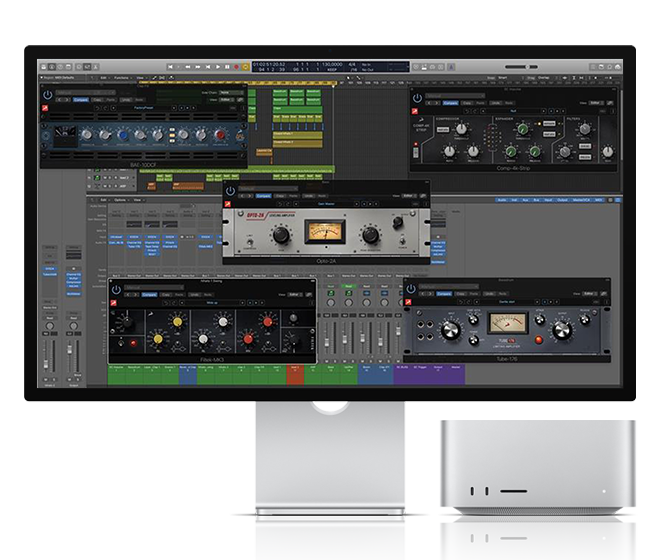This screenshot has width=660, height=560.
Task: Select the Audio filter tab in mixer
Action: click(x=502, y=200)
